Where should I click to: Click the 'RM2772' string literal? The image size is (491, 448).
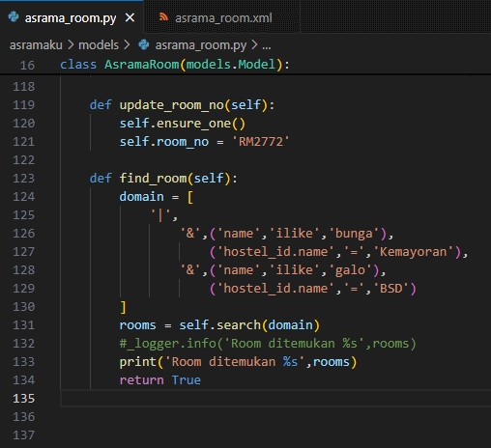pyautogui.click(x=261, y=142)
